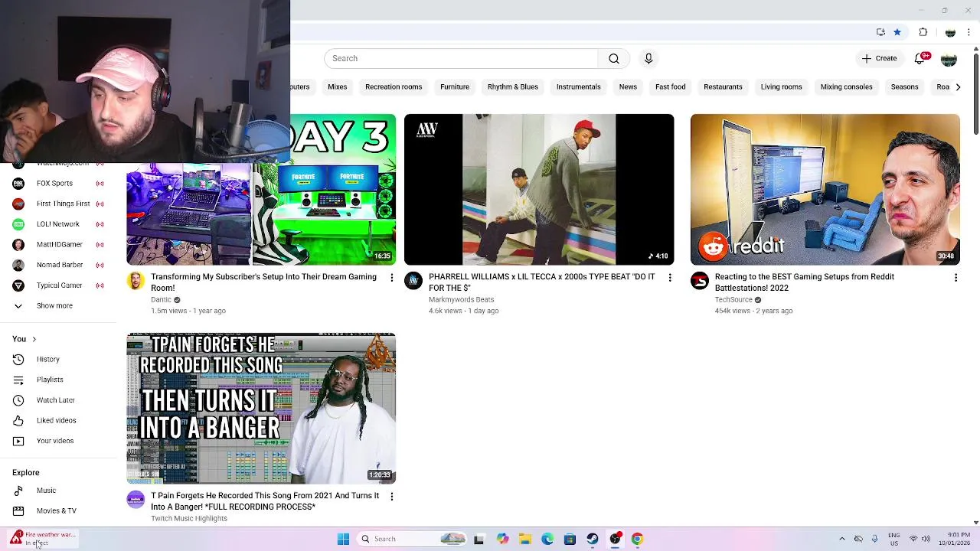This screenshot has height=551, width=980.
Task: Open the First Things First subscription
Action: (59, 204)
